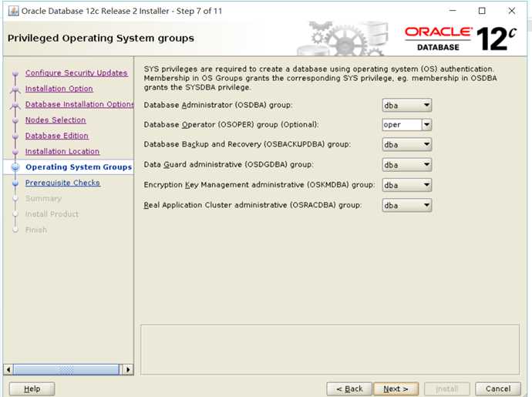
Task: Click the Nodes Selection step bullet
Action: [15, 120]
